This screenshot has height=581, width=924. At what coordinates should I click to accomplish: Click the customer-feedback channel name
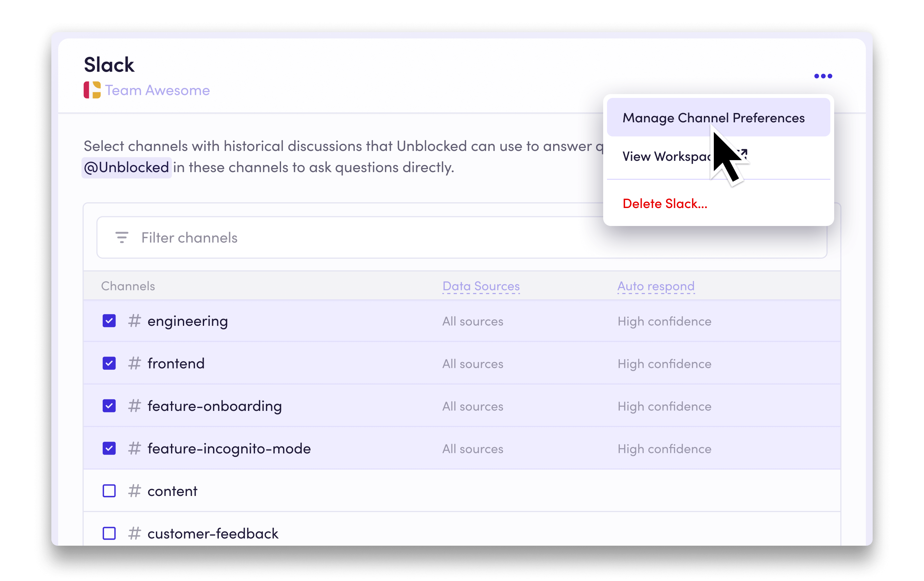[213, 533]
